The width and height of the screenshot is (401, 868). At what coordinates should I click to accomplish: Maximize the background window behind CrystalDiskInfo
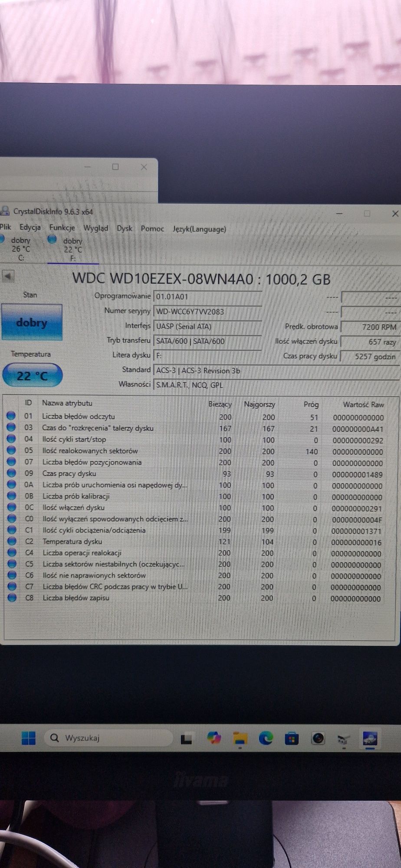[115, 167]
